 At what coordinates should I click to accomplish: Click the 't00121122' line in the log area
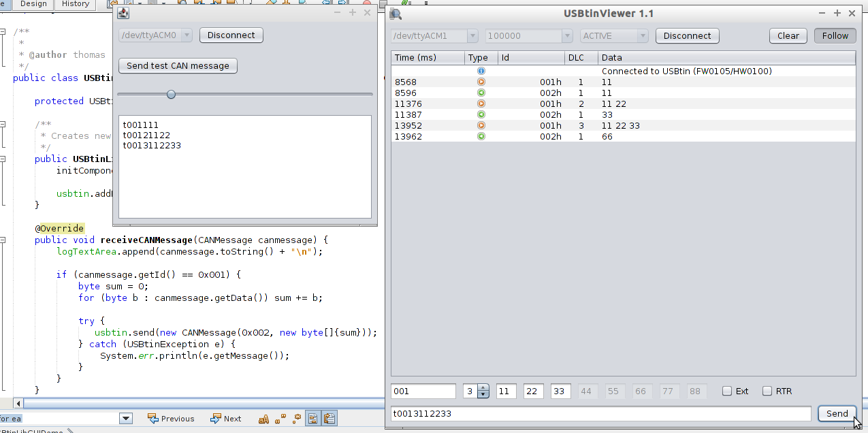146,135
